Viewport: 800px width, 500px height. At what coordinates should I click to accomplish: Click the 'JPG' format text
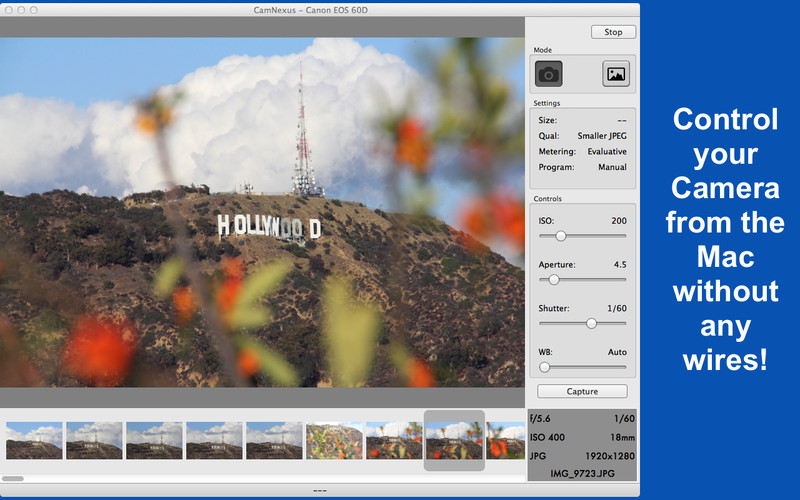538,456
